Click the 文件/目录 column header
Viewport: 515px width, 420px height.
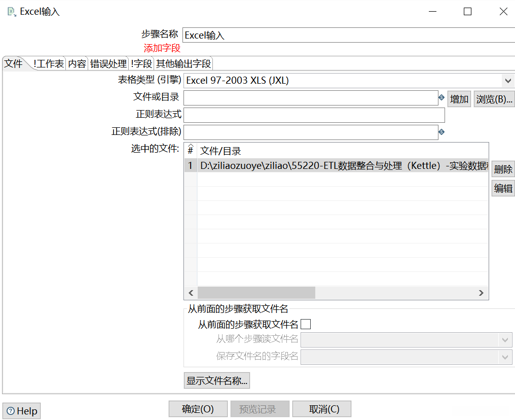pos(343,151)
